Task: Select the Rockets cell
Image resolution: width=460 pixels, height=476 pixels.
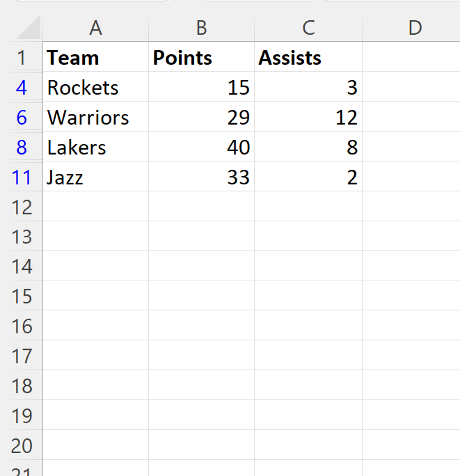Action: (95, 88)
